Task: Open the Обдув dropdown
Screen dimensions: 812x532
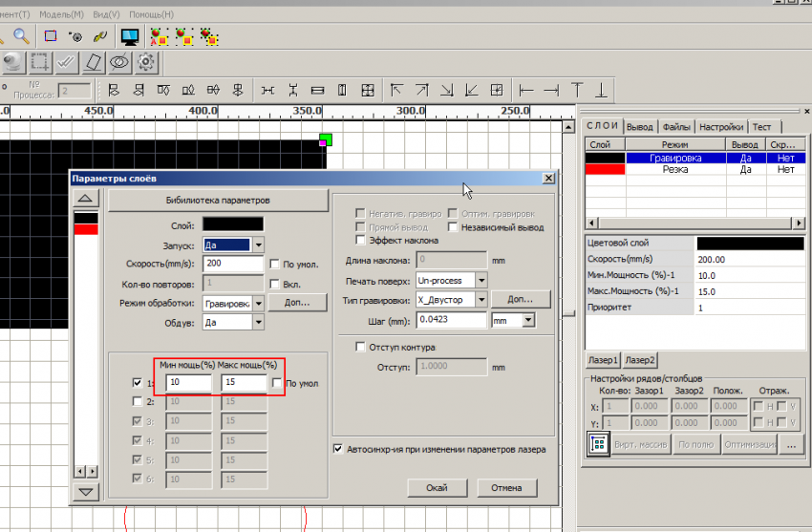Action: [x=258, y=323]
